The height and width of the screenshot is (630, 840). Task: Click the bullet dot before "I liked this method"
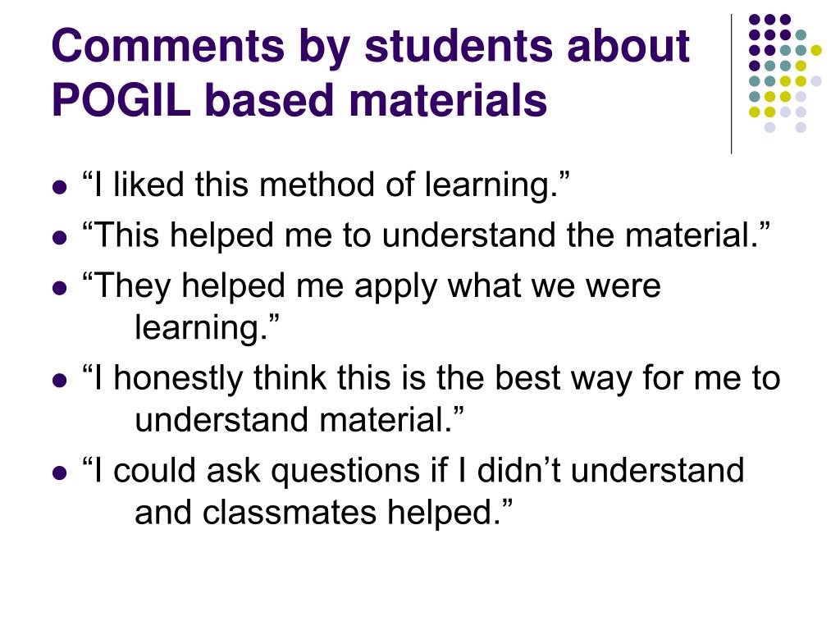click(60, 188)
